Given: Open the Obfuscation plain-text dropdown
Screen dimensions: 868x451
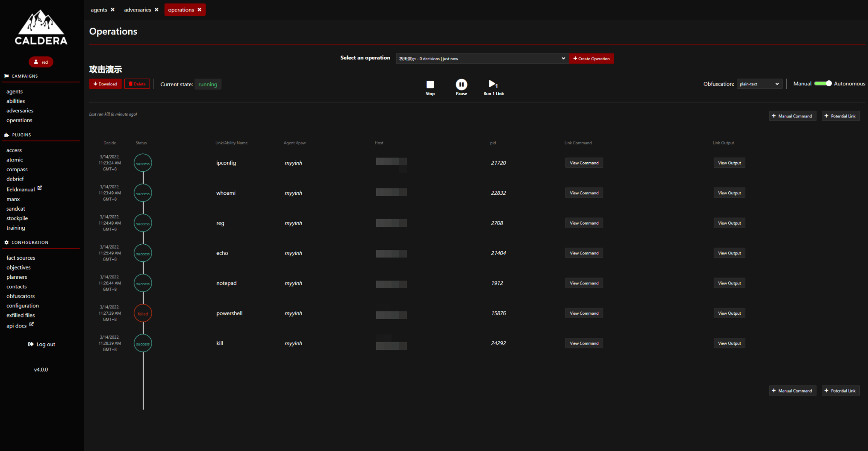Looking at the screenshot, I should (759, 84).
